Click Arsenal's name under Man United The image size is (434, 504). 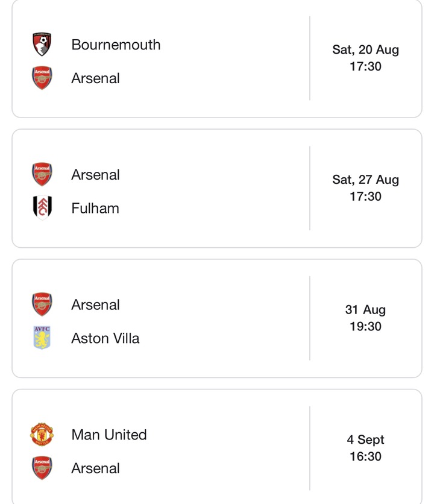95,468
